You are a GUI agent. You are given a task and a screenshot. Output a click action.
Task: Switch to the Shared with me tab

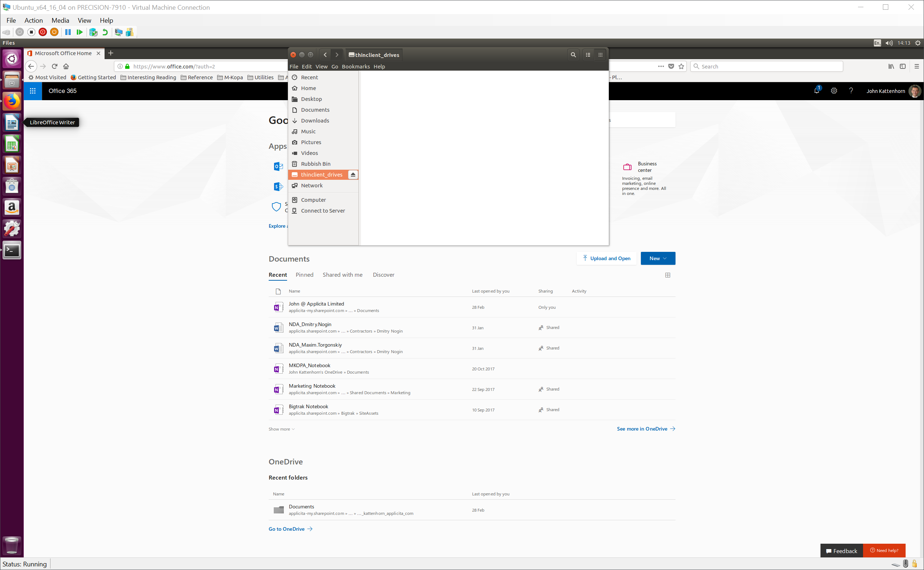pyautogui.click(x=342, y=275)
